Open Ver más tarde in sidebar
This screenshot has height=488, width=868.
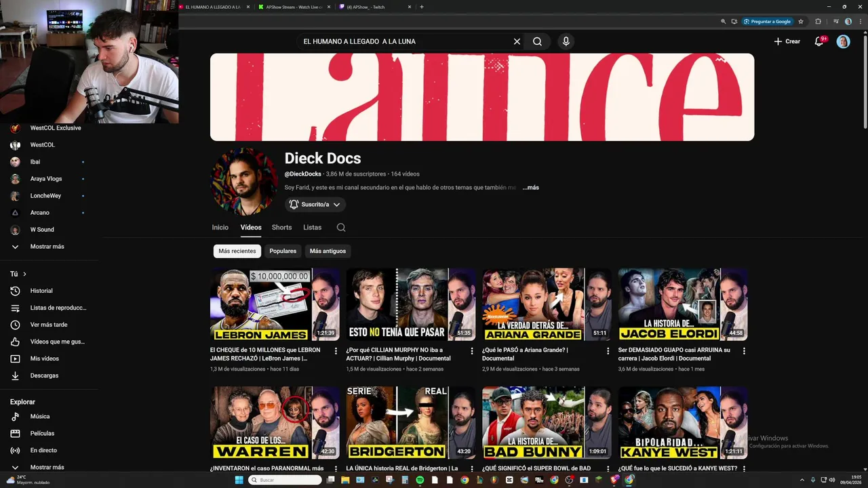click(x=49, y=325)
